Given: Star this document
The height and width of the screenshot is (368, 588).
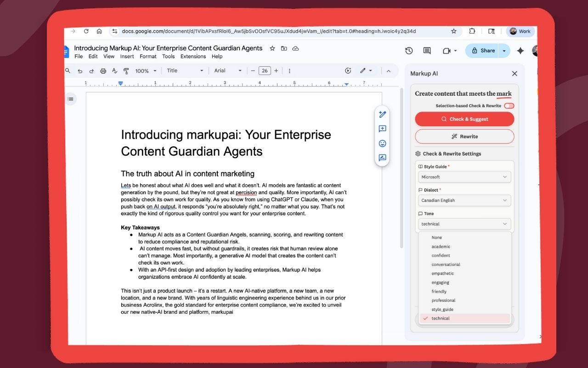Looking at the screenshot, I should tap(272, 48).
